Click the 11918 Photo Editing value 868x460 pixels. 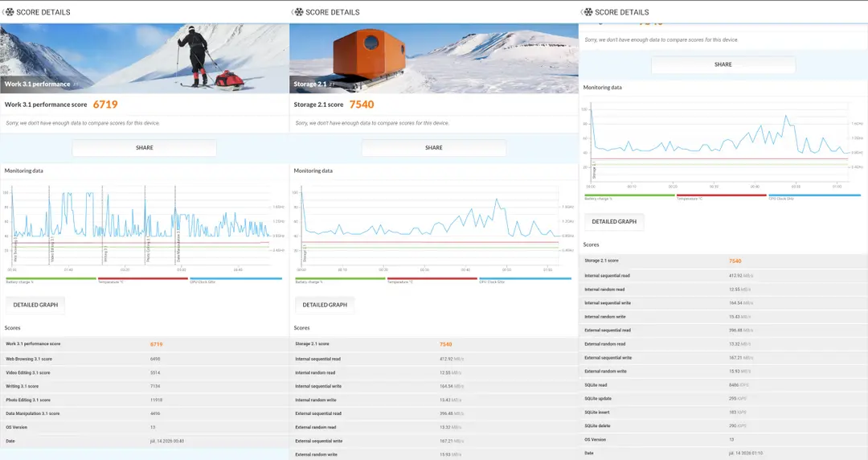point(156,400)
